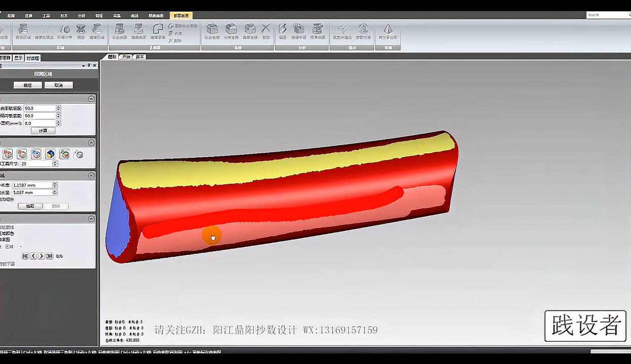631x364 pixels.
Task: Click the 探测区域 (Detect Regions) ribbon icon
Action: pos(23,31)
